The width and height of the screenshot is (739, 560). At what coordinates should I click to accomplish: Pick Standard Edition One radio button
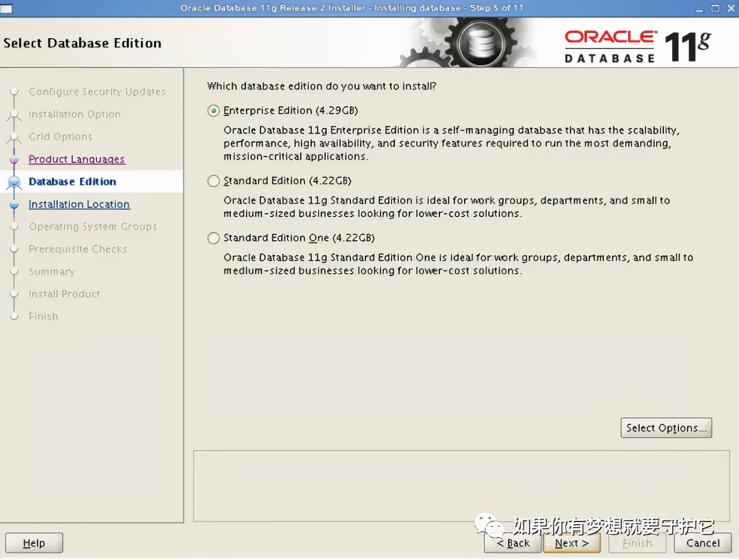coord(214,238)
